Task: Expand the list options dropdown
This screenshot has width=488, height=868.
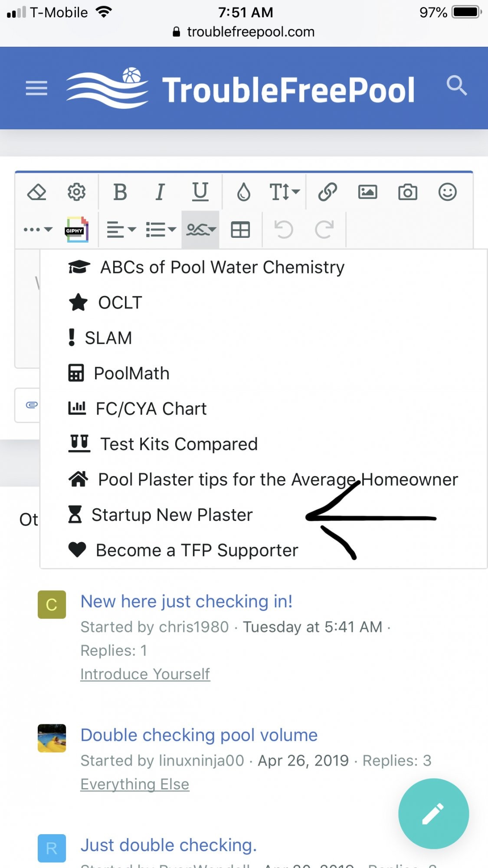Action: [x=161, y=230]
